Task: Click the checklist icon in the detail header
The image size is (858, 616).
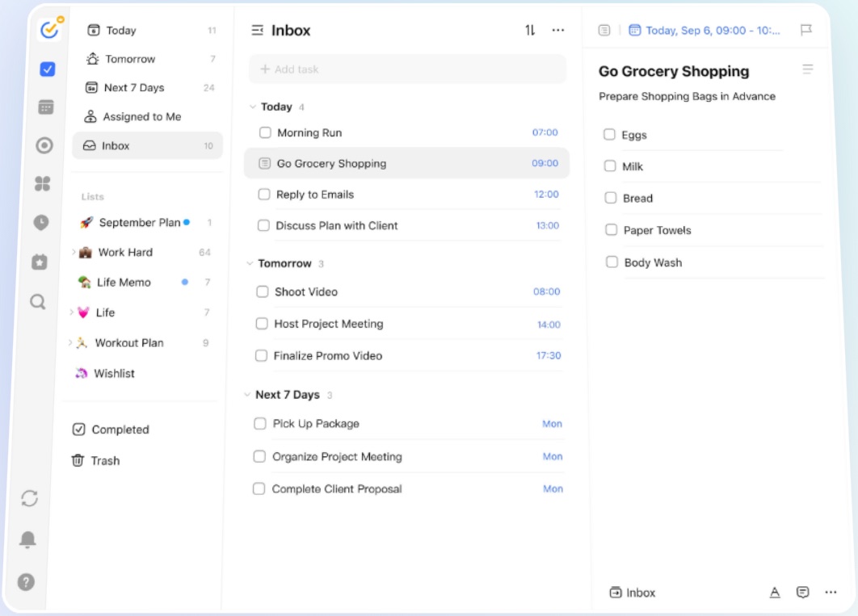Action: (604, 30)
